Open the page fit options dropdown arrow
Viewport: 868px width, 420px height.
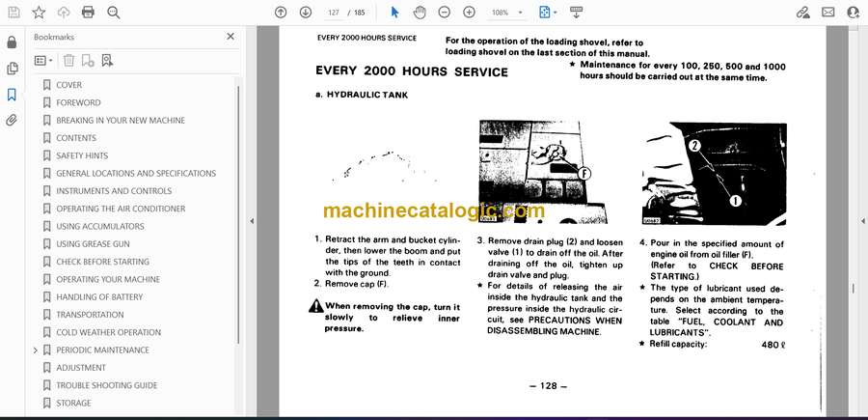coord(556,13)
